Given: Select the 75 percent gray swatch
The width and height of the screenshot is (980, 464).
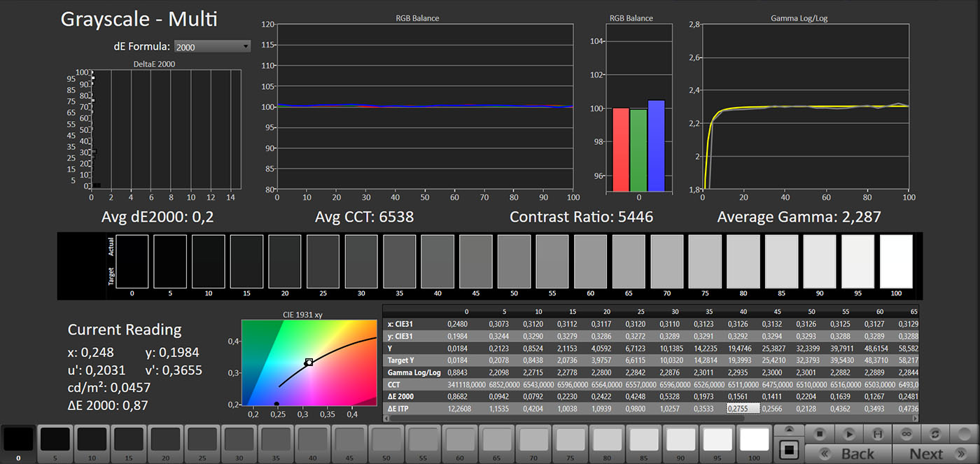Looking at the screenshot, I should click(x=570, y=440).
